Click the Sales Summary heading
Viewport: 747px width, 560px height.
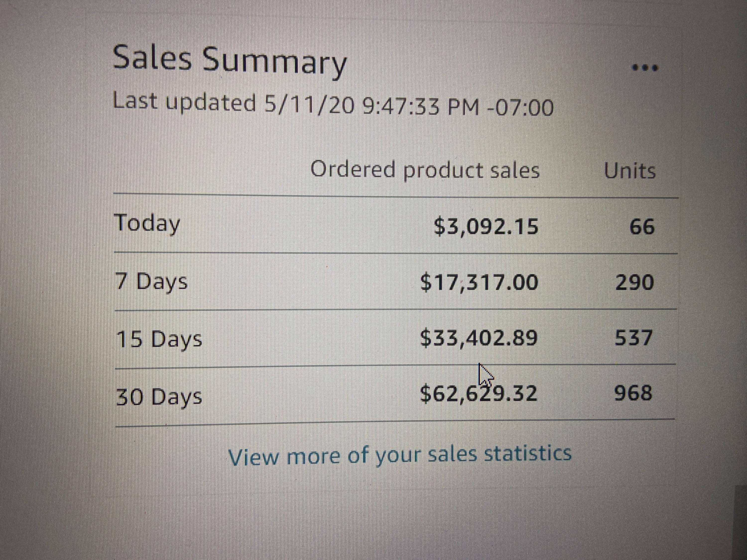230,59
